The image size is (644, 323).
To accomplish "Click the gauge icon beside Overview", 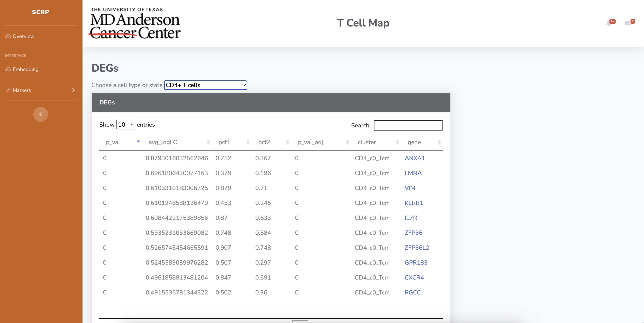I will 8,36.
